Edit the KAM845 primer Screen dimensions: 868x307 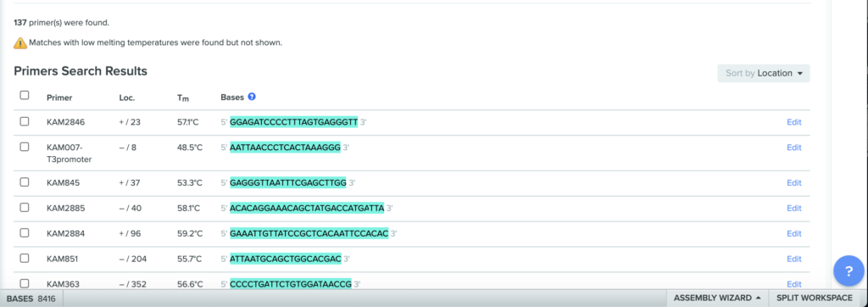click(793, 183)
